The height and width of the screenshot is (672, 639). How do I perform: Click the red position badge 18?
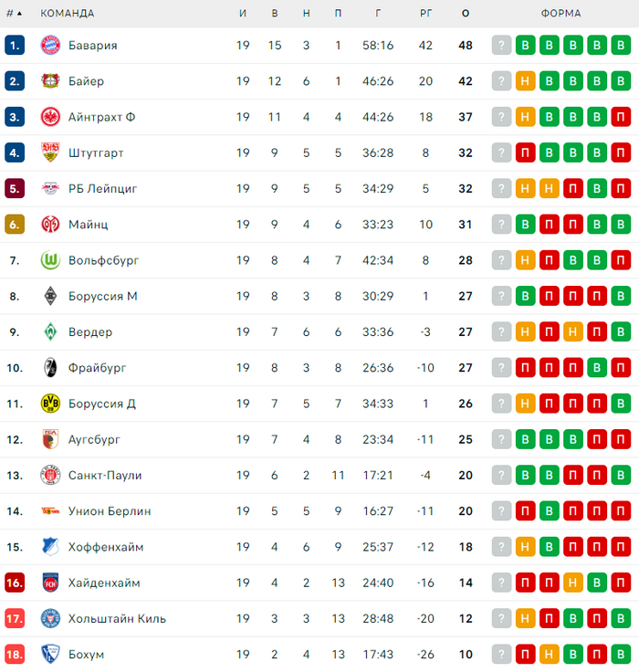tap(15, 655)
